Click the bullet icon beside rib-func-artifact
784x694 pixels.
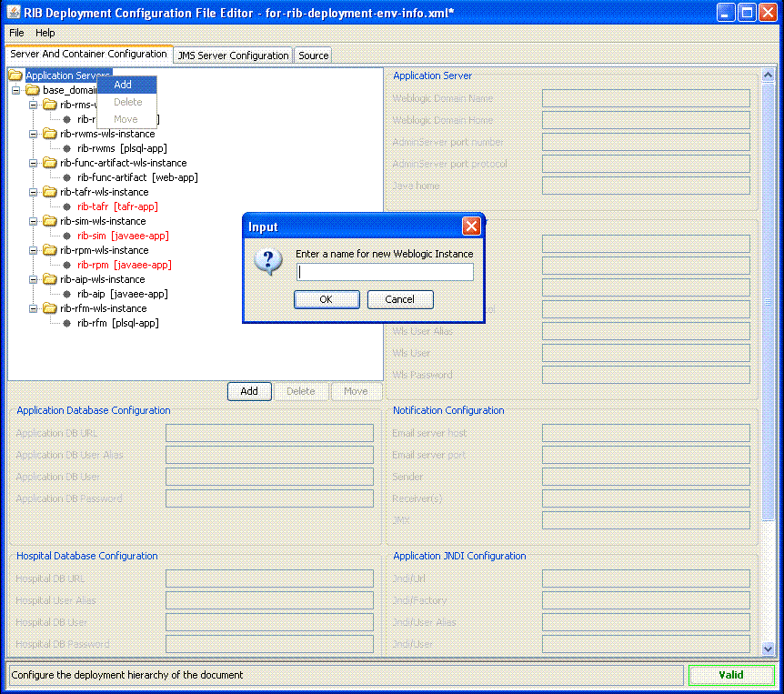tap(67, 177)
